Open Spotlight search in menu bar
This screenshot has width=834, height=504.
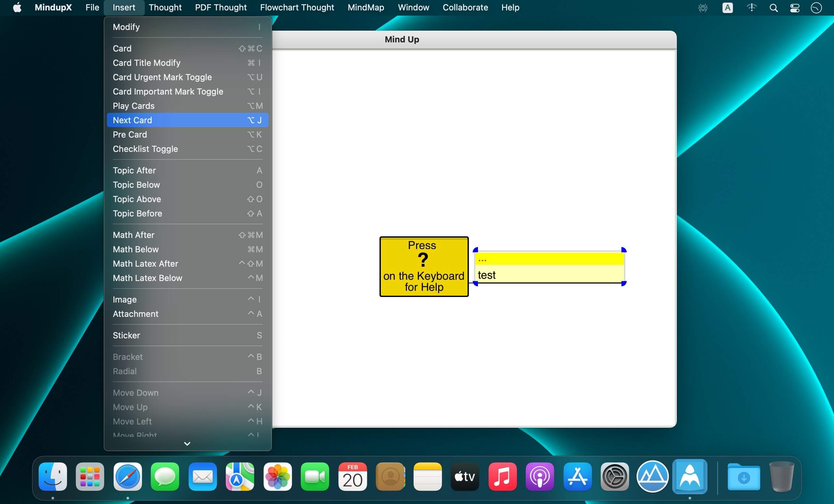773,7
